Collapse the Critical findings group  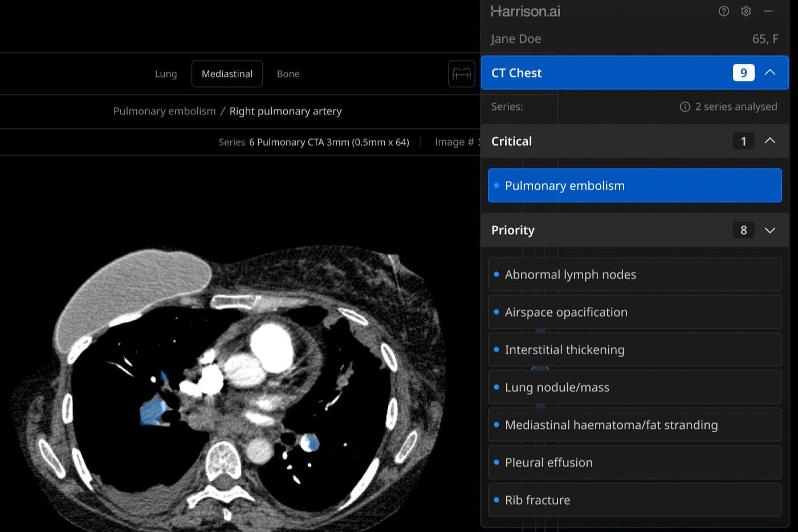(x=769, y=141)
